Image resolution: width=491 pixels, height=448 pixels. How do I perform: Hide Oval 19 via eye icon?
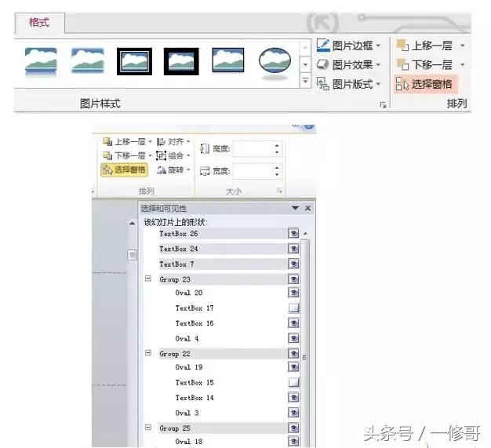293,367
